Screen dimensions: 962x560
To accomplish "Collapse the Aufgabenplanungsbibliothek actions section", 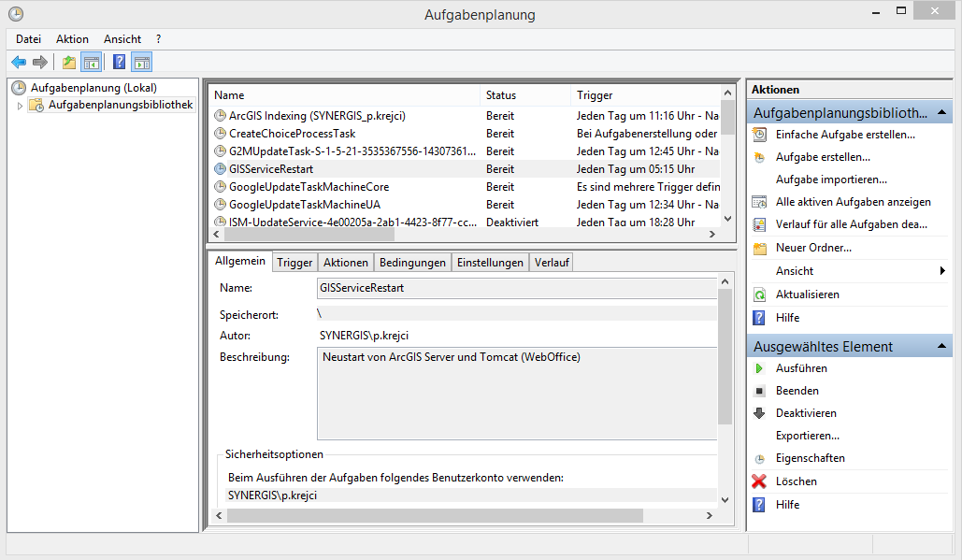I will (941, 111).
